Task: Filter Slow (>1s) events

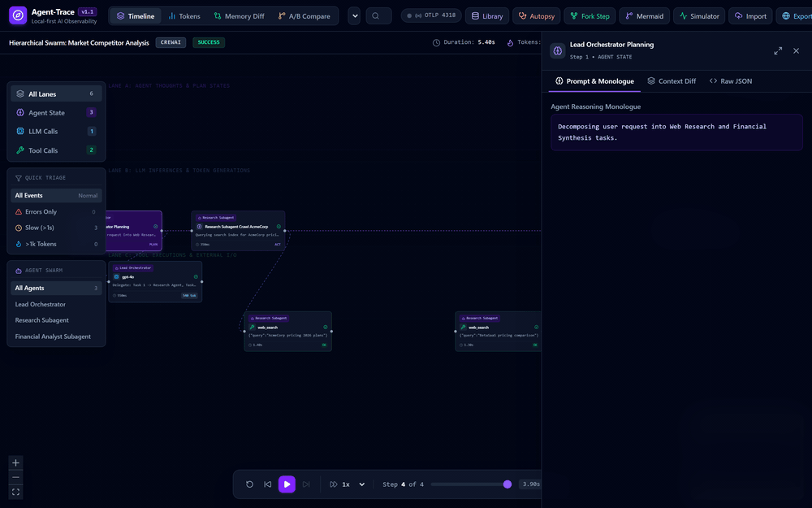Action: pyautogui.click(x=57, y=228)
